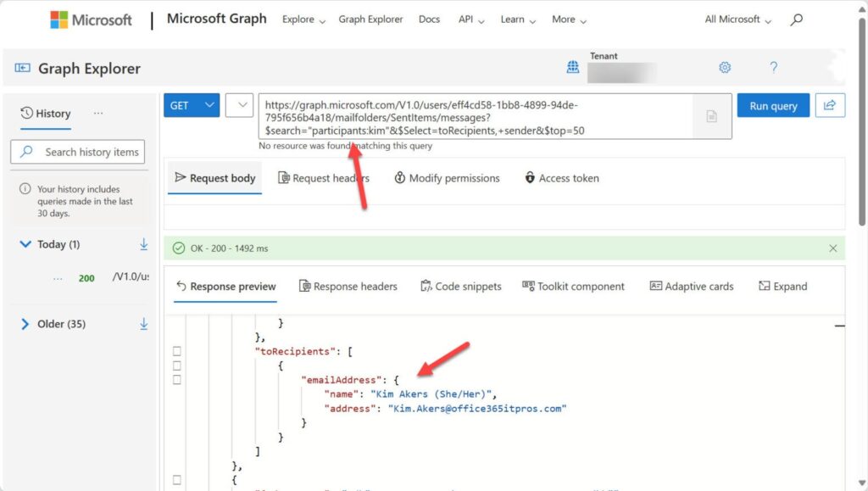
Task: Click the share query icon button
Action: click(x=830, y=105)
